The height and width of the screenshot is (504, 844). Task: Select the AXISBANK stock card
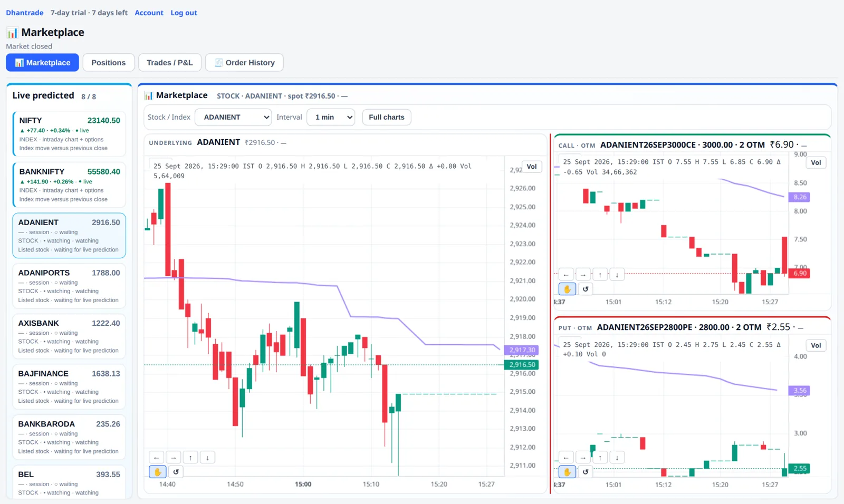click(x=69, y=336)
